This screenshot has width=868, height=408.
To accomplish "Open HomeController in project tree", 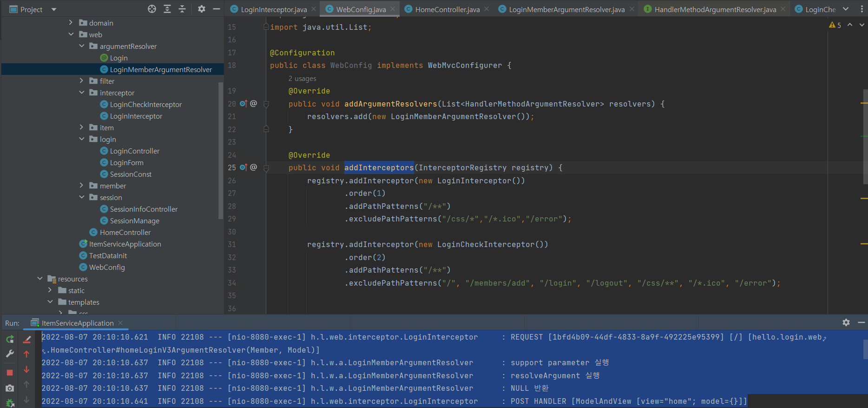I will pyautogui.click(x=120, y=232).
